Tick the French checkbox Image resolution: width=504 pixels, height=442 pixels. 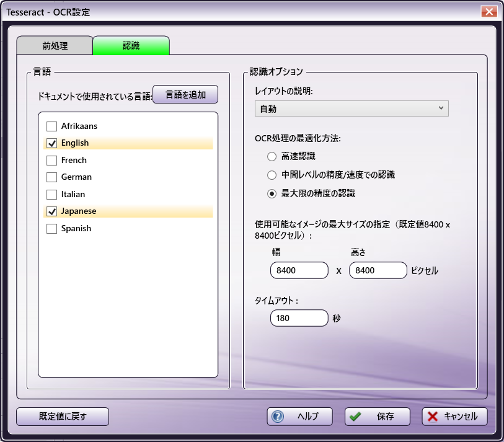(51, 161)
